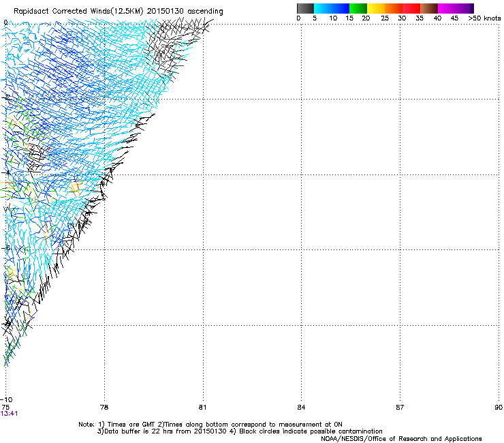
Task: Click the longitude label '75'
Action: coord(5,408)
